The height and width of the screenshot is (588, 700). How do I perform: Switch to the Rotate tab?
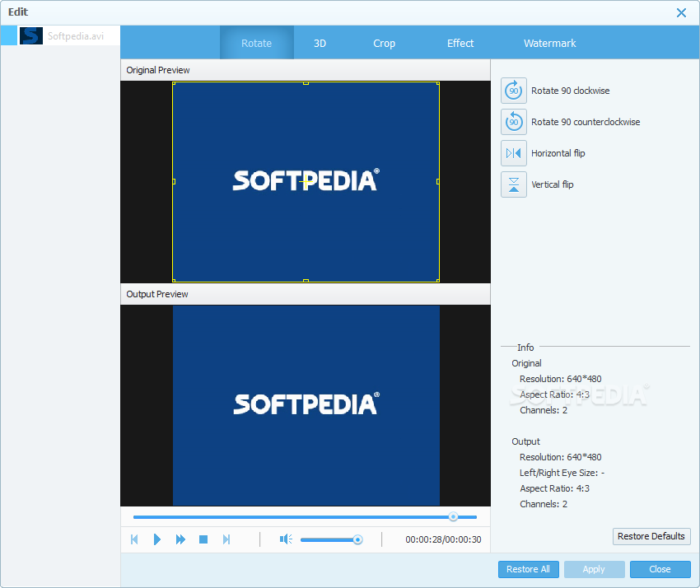tap(256, 44)
